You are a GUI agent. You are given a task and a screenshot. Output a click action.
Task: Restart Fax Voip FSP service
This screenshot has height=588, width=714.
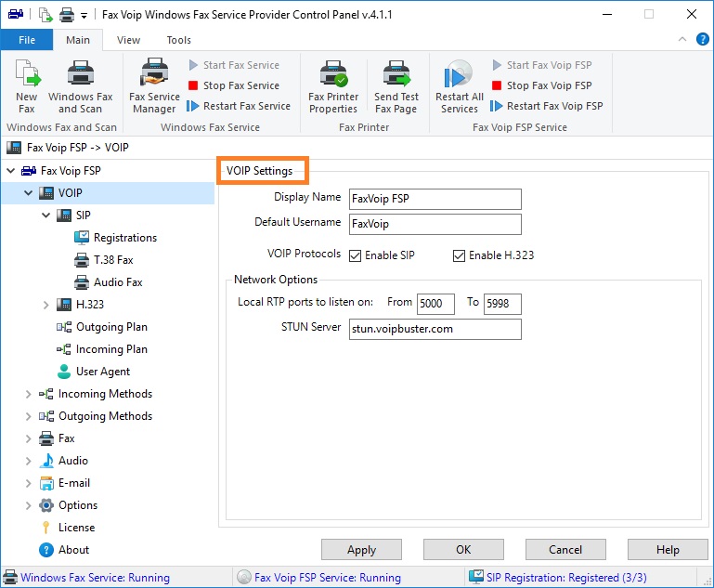coord(547,106)
